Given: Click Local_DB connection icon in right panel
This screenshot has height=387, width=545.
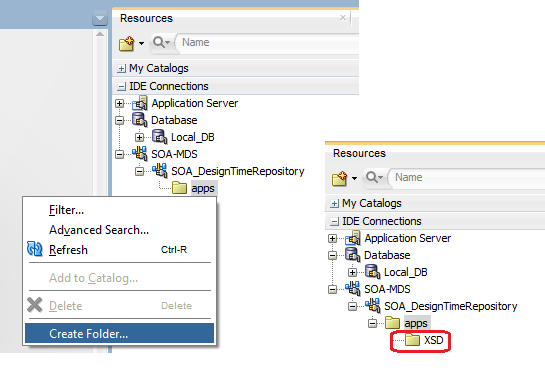Looking at the screenshot, I should 373,272.
